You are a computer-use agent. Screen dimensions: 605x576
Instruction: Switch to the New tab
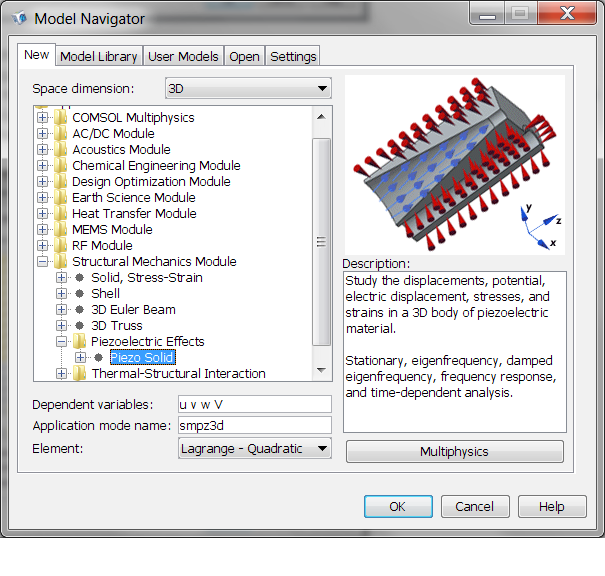click(37, 55)
